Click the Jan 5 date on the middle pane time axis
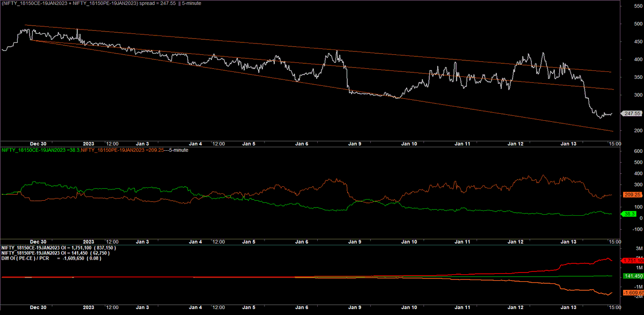 tap(249, 241)
